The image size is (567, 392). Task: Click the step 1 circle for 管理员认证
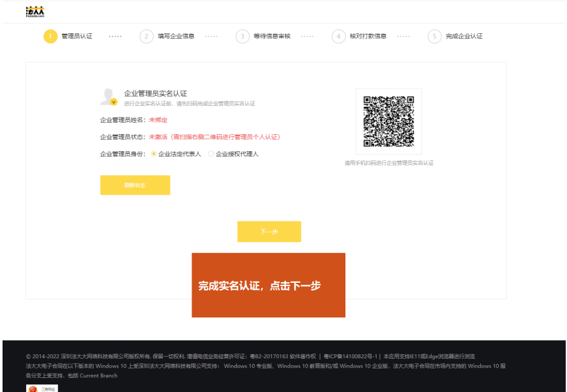tap(50, 36)
